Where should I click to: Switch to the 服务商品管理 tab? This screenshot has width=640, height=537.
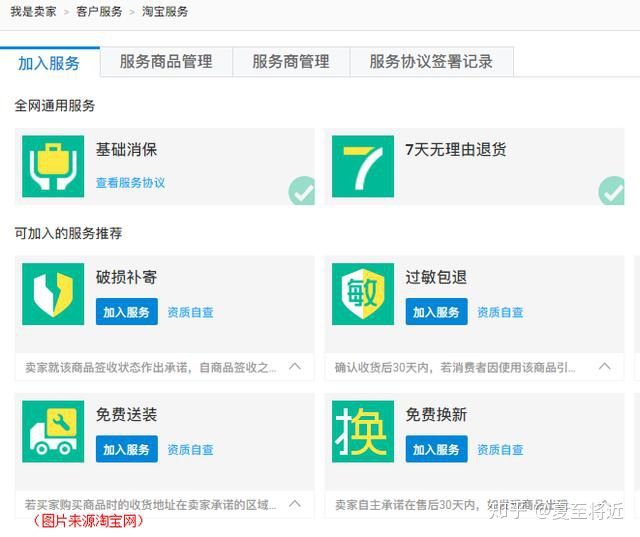166,62
